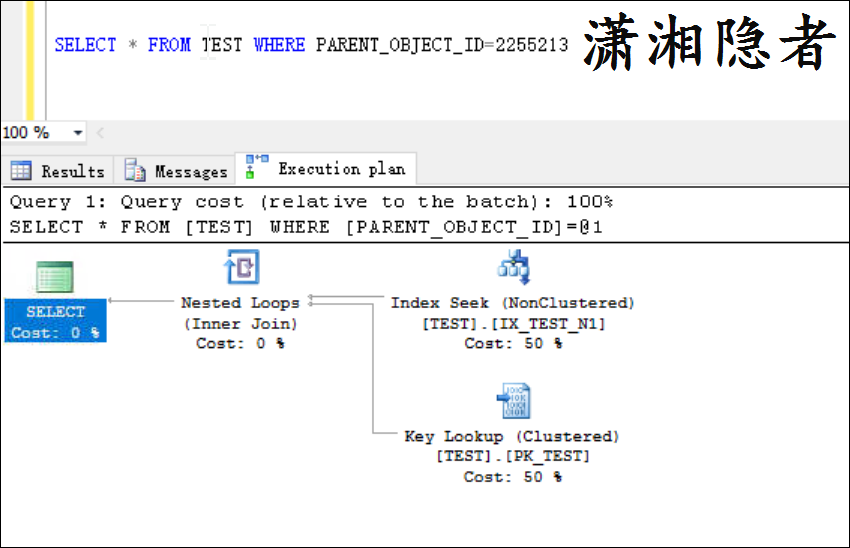Click the SELECT keyword in the query editor
Image resolution: width=850 pixels, height=548 pixels.
[x=85, y=44]
